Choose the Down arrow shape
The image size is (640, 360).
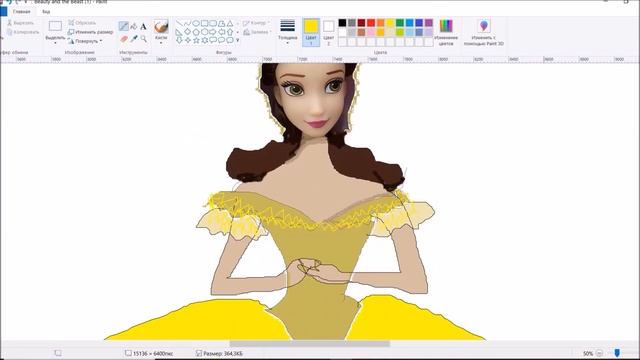[179, 40]
